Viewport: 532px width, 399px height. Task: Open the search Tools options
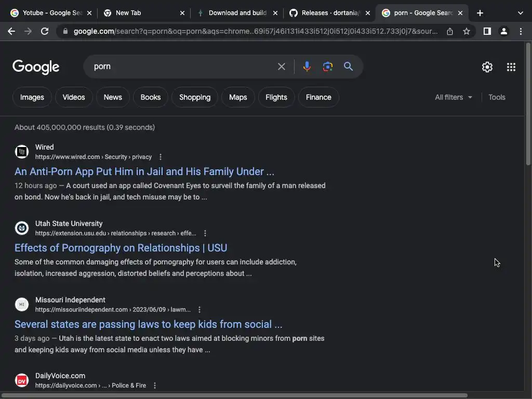click(x=497, y=97)
